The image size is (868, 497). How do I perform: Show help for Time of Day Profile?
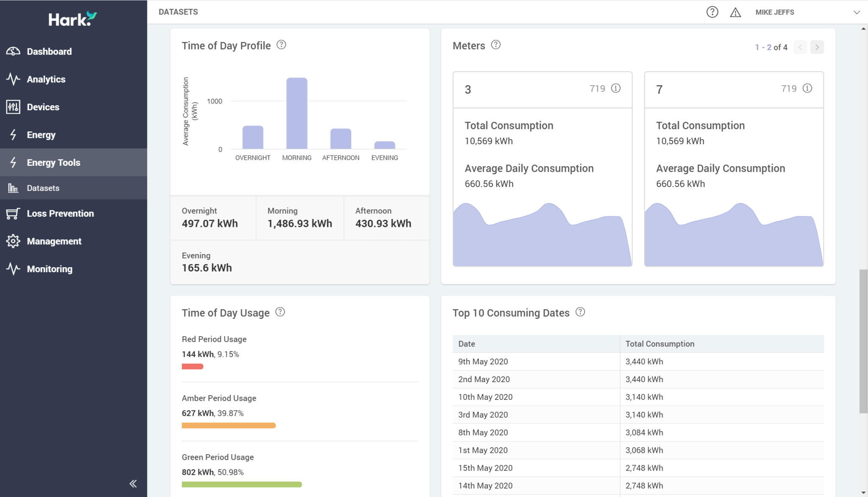click(x=281, y=45)
